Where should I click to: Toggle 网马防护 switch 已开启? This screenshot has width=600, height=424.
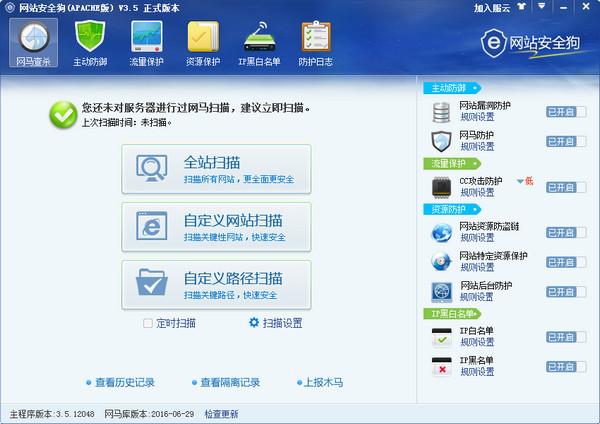click(566, 142)
